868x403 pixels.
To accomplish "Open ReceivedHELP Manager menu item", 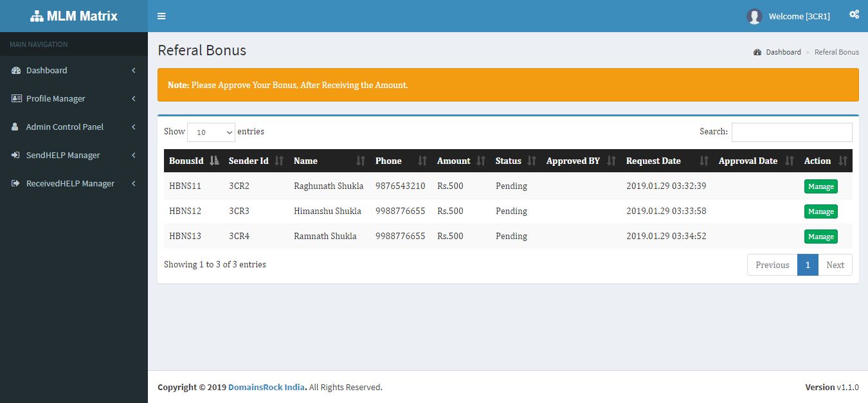I will click(x=73, y=183).
